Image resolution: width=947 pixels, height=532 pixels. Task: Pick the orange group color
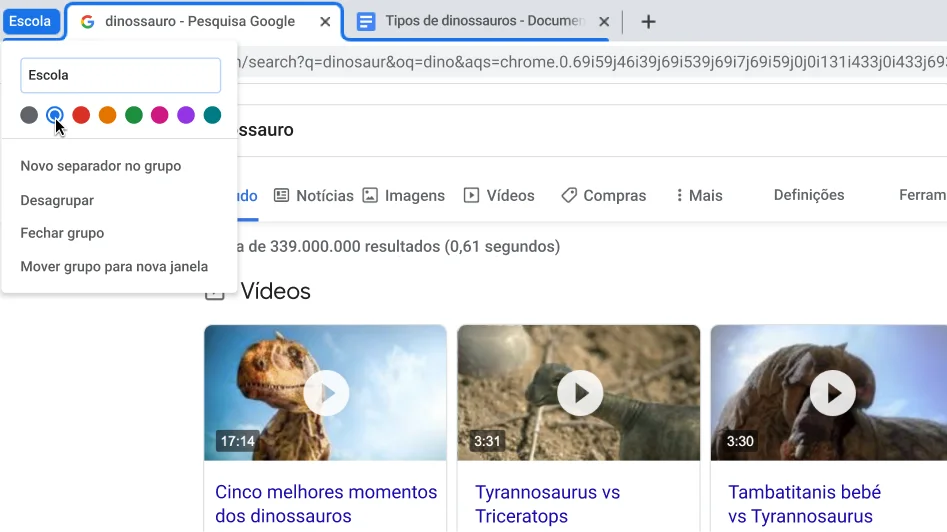[107, 115]
